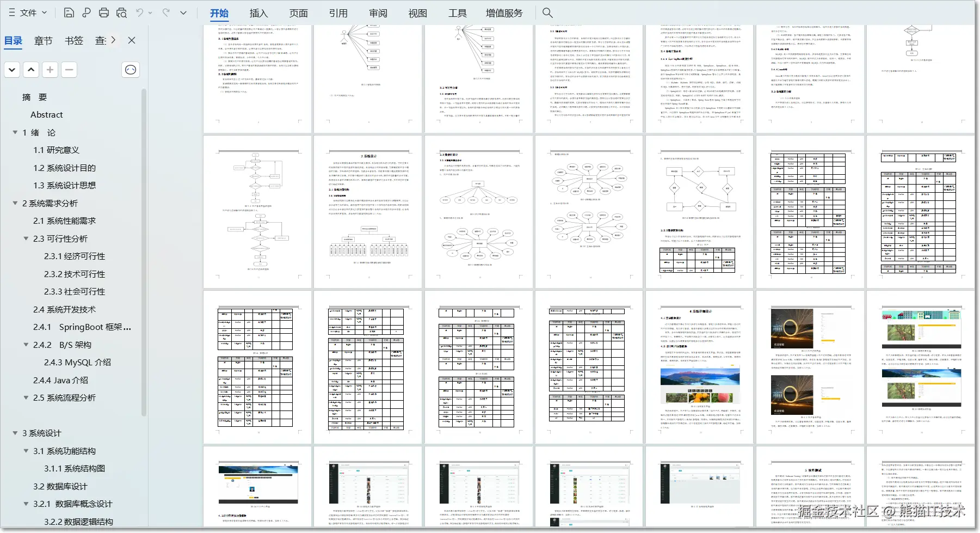Open the hamburger main menu icon
Image resolution: width=980 pixels, height=533 pixels.
pyautogui.click(x=12, y=13)
